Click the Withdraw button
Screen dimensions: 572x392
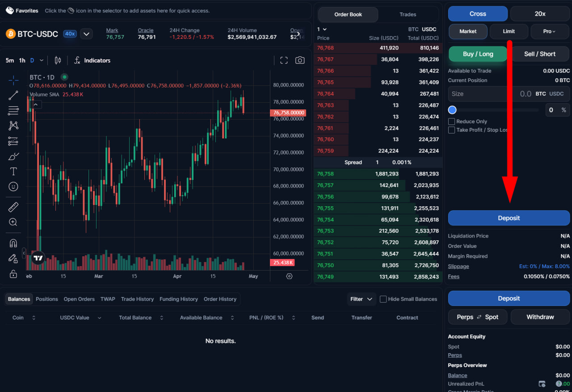(x=540, y=317)
